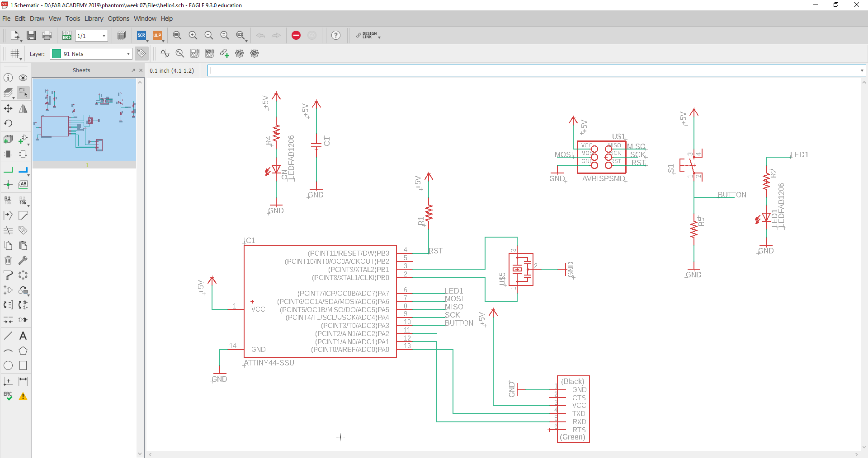Screen dimensions: 868x458
Task: Open the Library menu
Action: pyautogui.click(x=94, y=19)
